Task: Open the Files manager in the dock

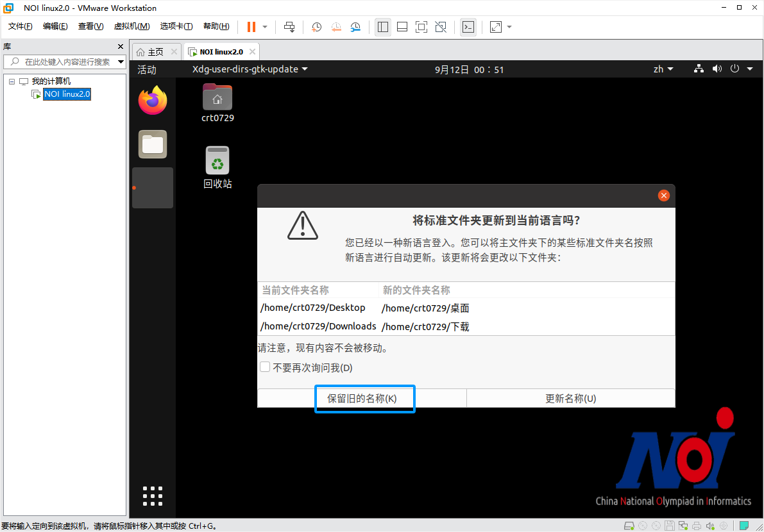Action: point(153,144)
